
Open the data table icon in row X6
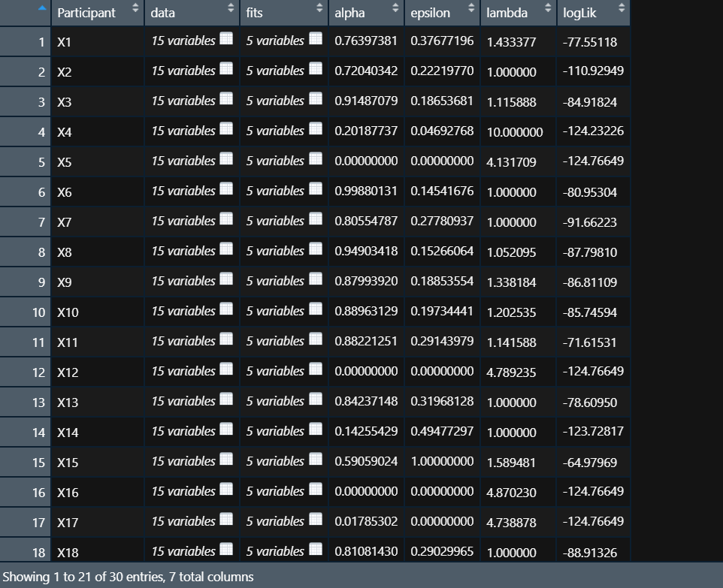pyautogui.click(x=226, y=188)
